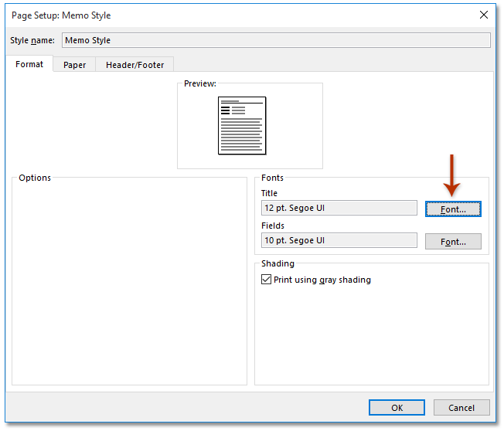504x431 pixels.
Task: Click the page preview thumbnail
Action: point(241,125)
